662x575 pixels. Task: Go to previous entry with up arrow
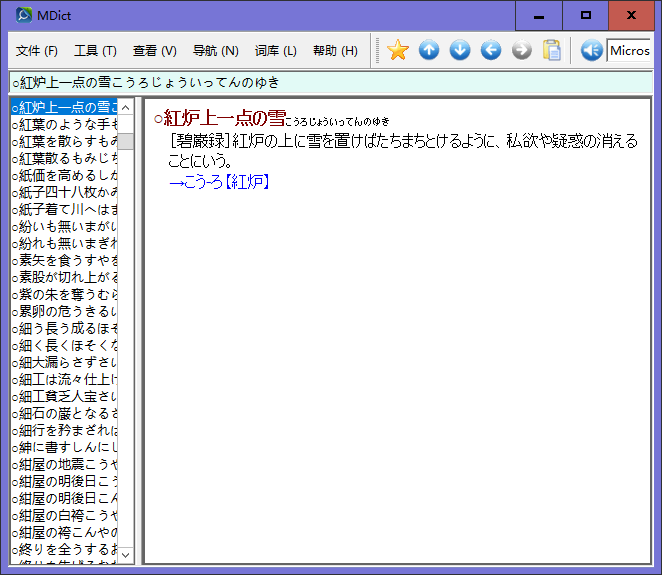[x=429, y=50]
